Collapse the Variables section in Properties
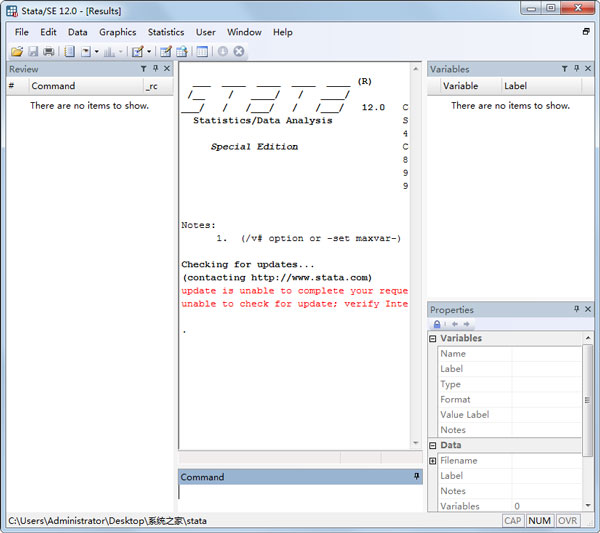600x533 pixels. pyautogui.click(x=433, y=339)
